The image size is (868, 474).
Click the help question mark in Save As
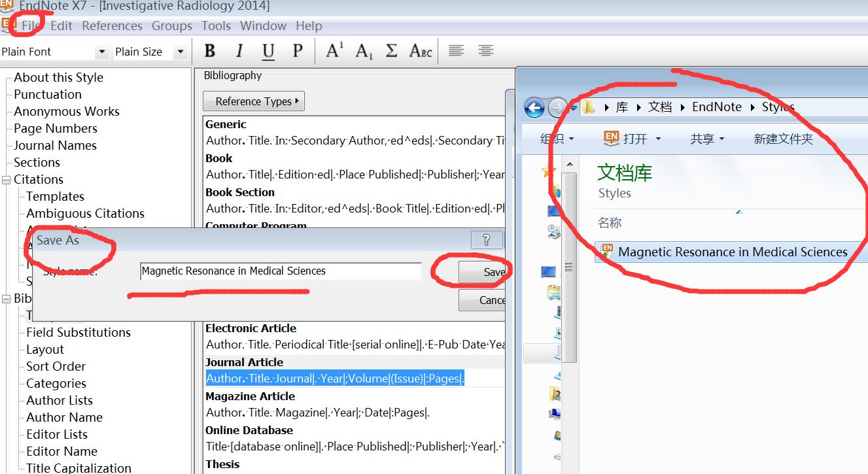tap(486, 240)
